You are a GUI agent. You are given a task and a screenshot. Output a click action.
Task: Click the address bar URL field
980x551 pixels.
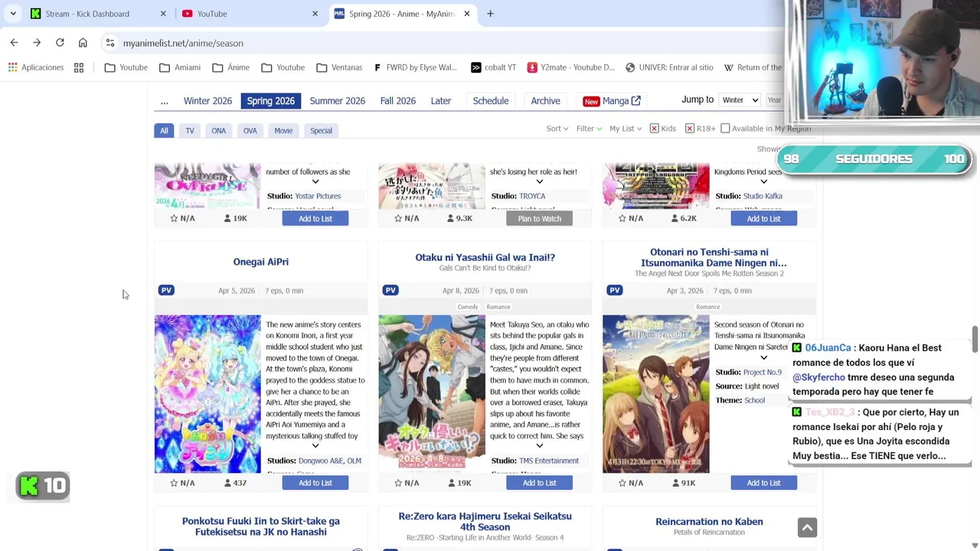(x=444, y=43)
